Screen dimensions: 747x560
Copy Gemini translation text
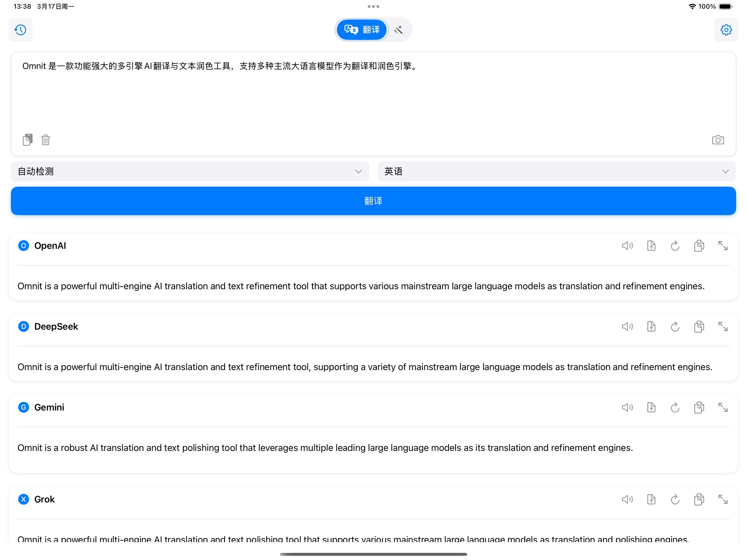(x=699, y=408)
